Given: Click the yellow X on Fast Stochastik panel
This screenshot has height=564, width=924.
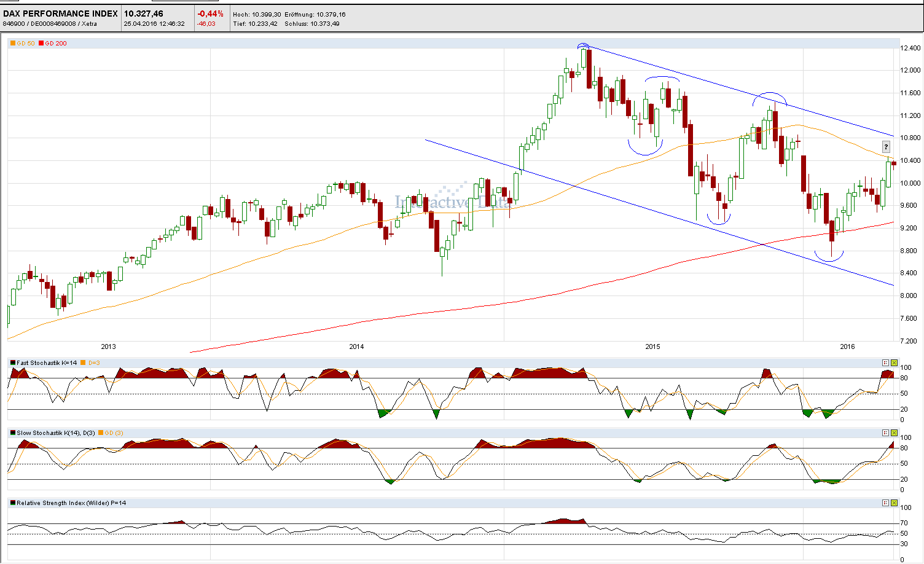Looking at the screenshot, I should point(895,362).
